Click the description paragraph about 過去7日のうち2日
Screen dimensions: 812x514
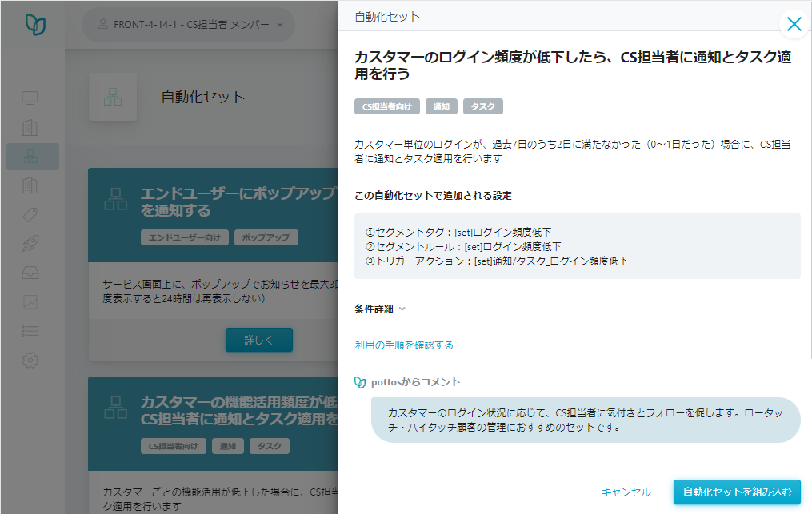(x=572, y=152)
